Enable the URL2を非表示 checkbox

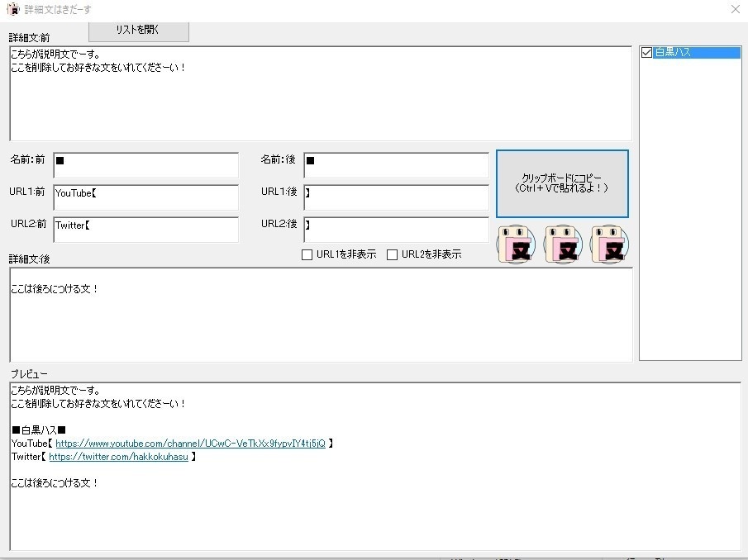(x=392, y=254)
